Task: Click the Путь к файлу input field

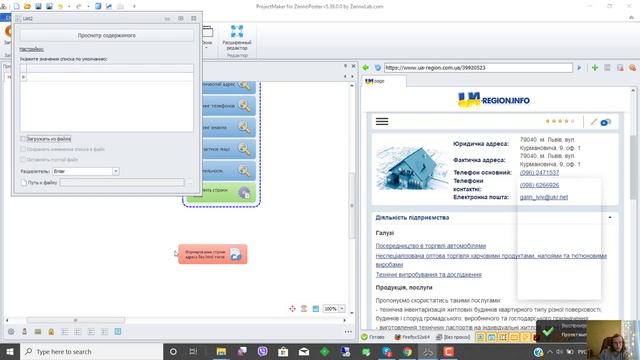Action: tap(122, 182)
